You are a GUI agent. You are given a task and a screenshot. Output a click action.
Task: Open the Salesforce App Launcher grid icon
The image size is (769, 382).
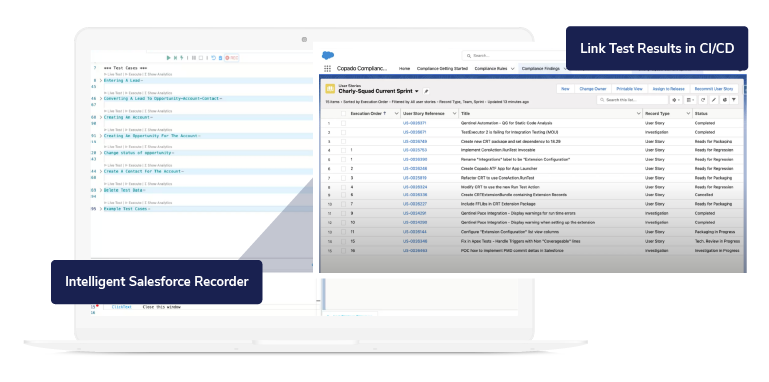327,69
